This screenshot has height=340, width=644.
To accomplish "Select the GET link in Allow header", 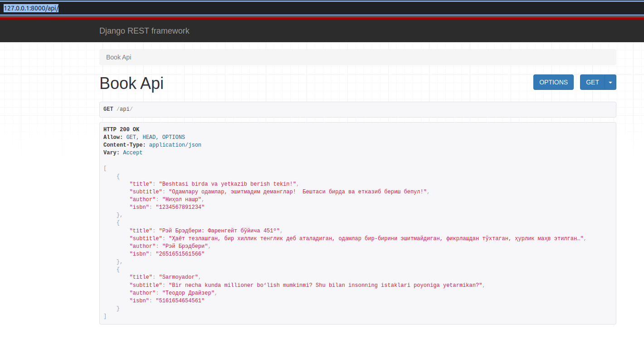I will (131, 137).
